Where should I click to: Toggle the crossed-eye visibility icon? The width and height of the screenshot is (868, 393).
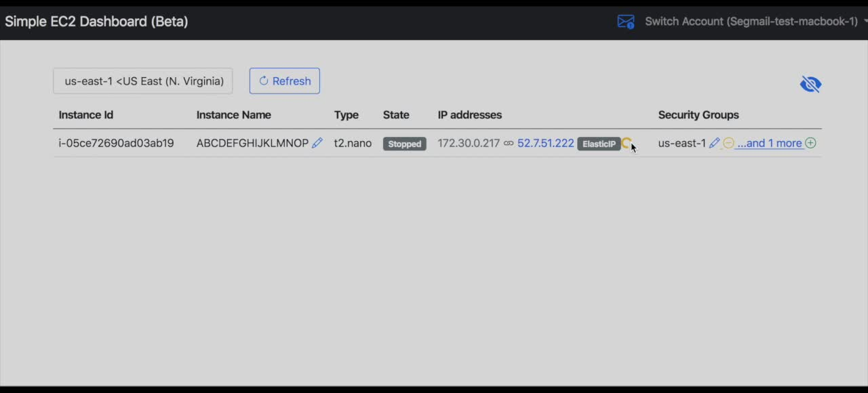click(x=810, y=84)
